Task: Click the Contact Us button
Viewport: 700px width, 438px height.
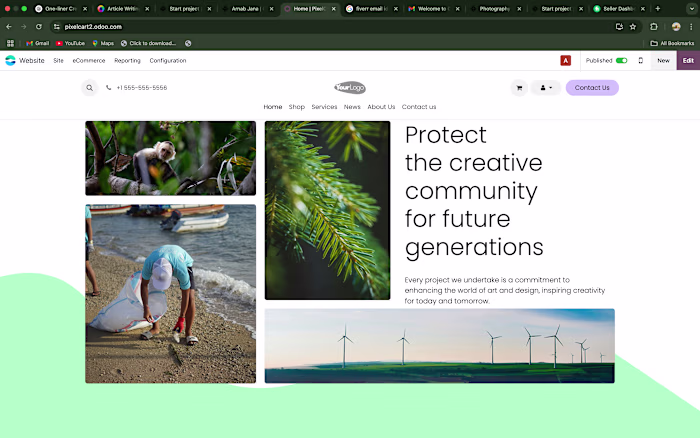Action: tap(592, 88)
